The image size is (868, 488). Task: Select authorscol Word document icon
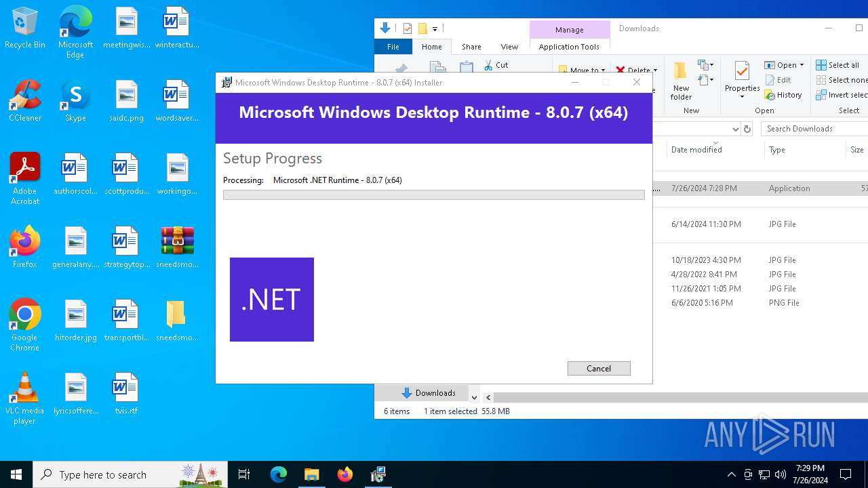coord(75,175)
